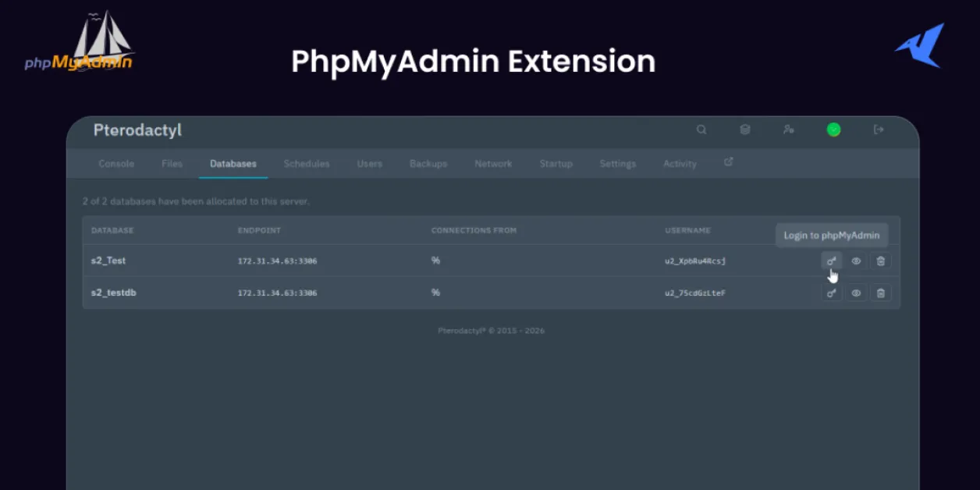Select the endpoint address in s2_testdb row
Image resolution: width=980 pixels, height=490 pixels.
277,293
